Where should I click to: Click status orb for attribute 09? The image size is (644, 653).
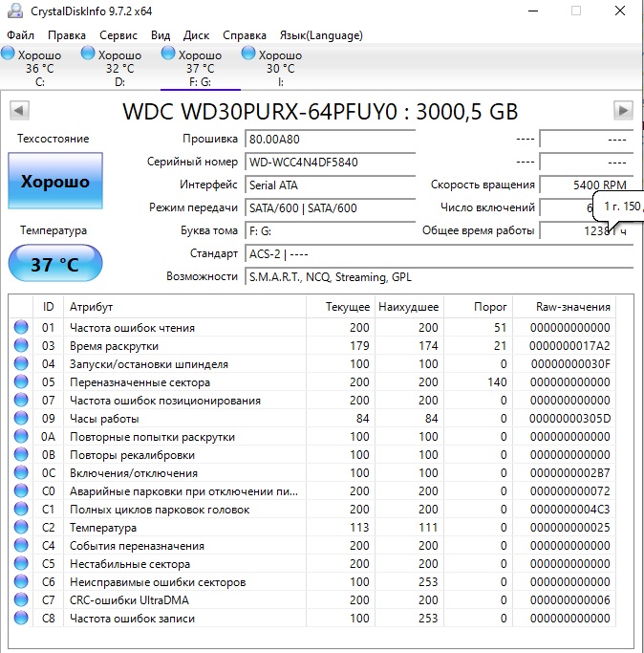tap(21, 418)
